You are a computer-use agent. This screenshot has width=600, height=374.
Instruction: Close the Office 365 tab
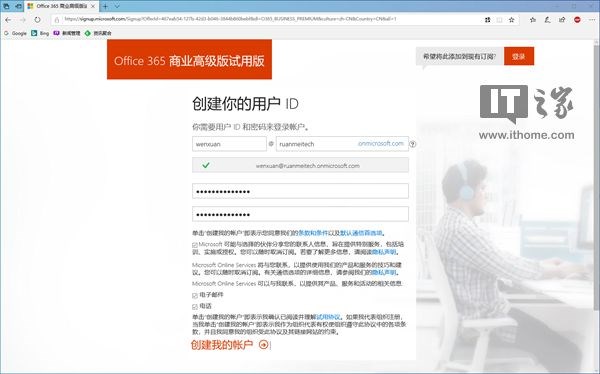tap(93, 6)
